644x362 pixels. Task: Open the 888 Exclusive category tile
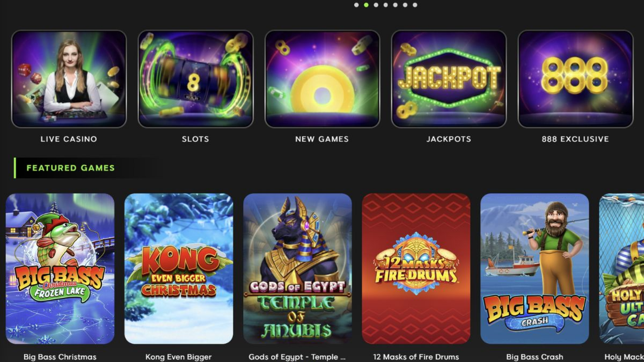tap(576, 79)
